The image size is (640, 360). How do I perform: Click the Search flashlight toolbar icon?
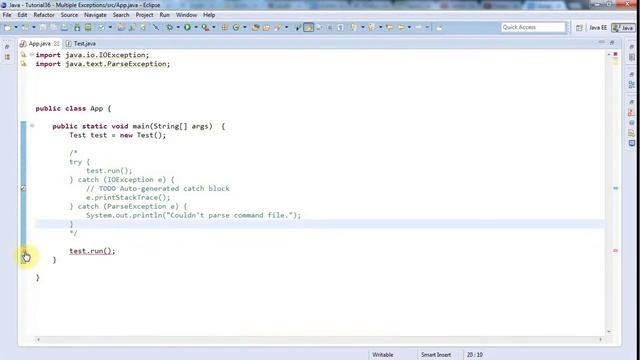tap(278, 27)
